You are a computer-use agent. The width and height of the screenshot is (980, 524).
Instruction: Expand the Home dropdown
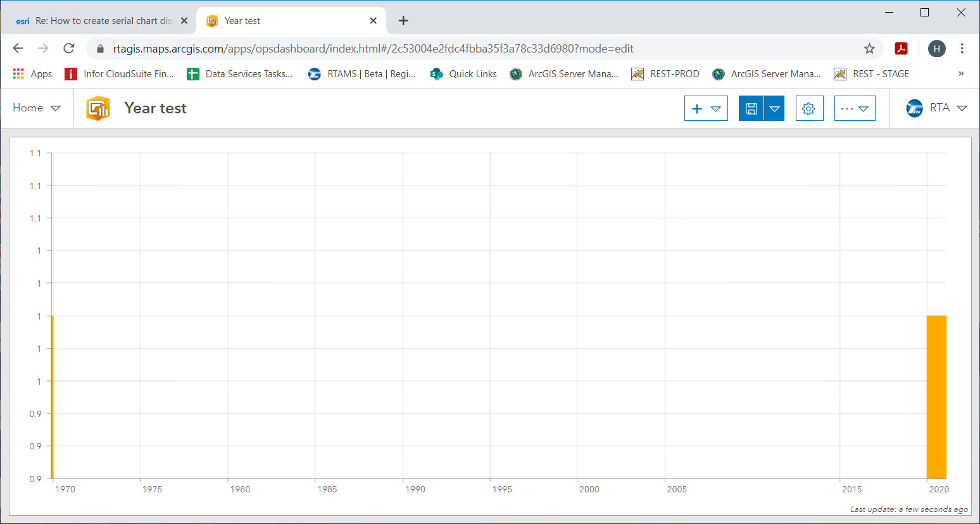coord(36,108)
